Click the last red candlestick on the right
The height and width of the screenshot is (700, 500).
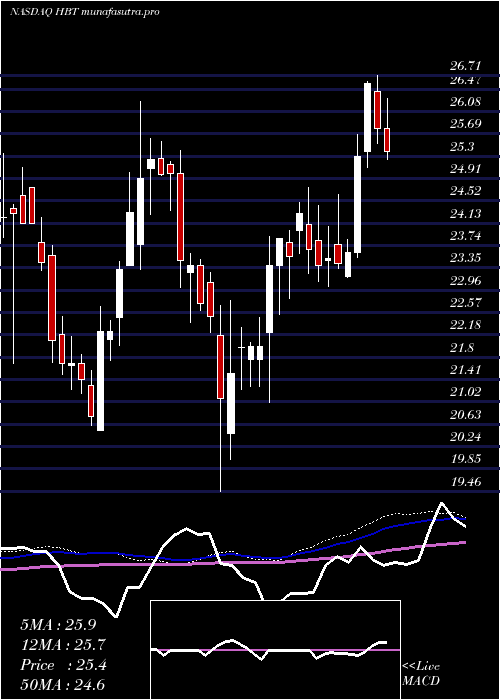coord(388,140)
